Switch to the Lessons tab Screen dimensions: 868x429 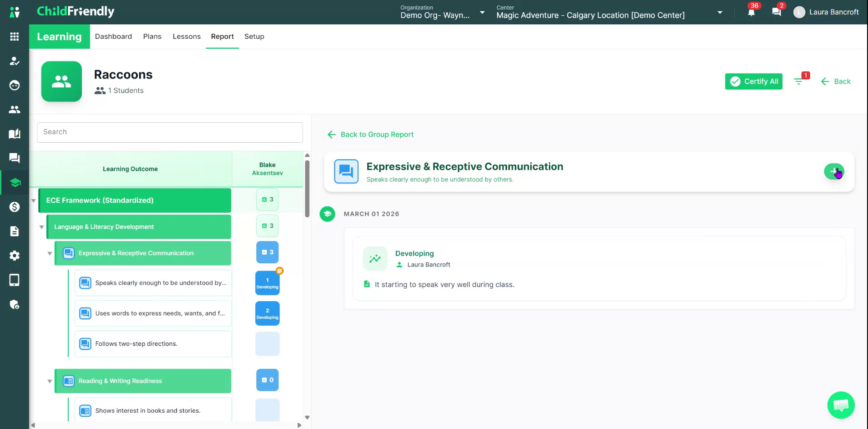tap(187, 37)
